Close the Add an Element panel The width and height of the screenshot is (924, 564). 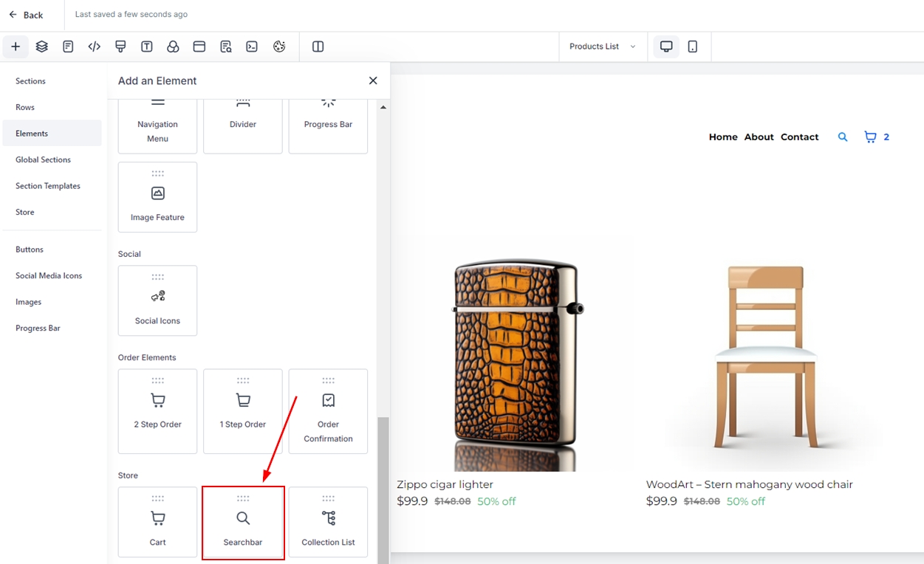[x=373, y=80]
